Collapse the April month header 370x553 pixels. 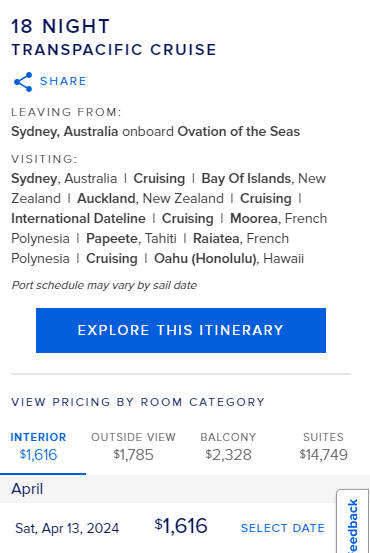185,489
